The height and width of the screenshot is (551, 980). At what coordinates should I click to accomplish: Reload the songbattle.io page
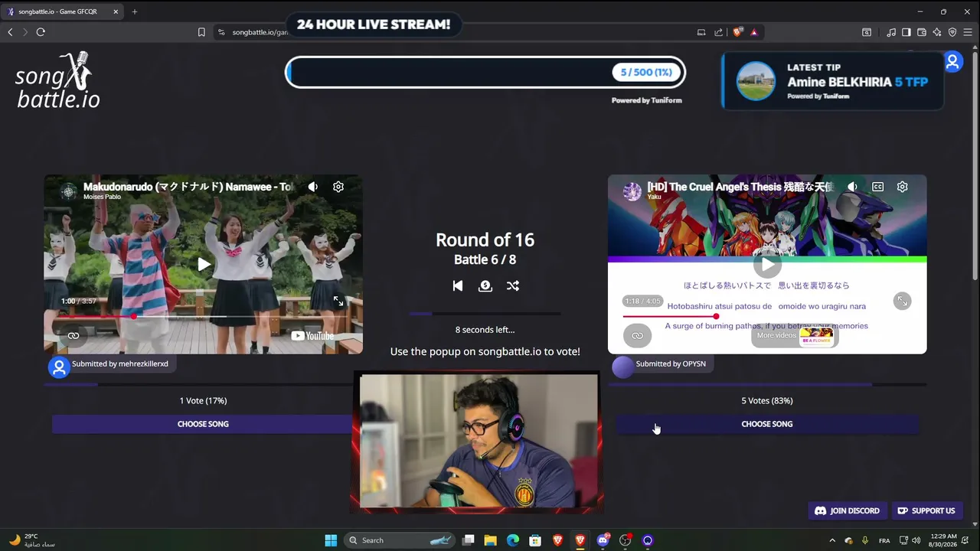pos(41,32)
